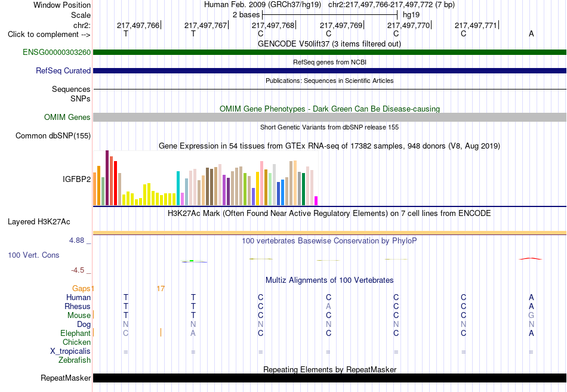567x392 pixels.
Task: Click the Elephant species label
Action: pyautogui.click(x=75, y=334)
